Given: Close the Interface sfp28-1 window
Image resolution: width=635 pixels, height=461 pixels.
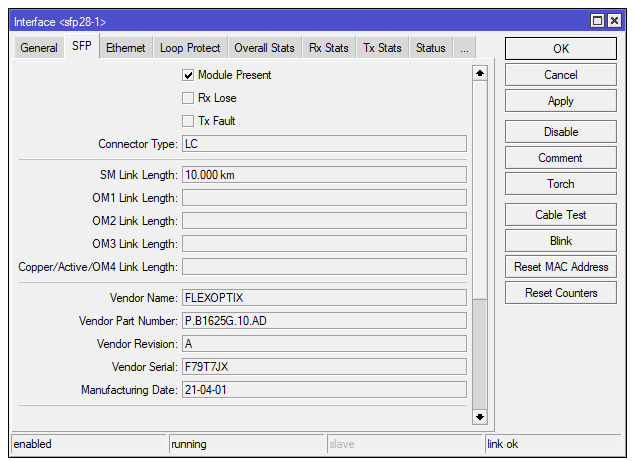Looking at the screenshot, I should click(614, 21).
